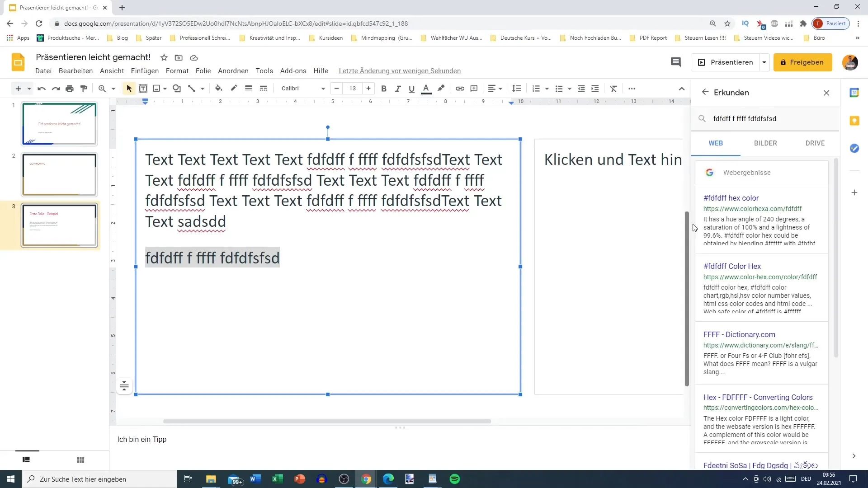Add comment icon in toolbar
The width and height of the screenshot is (868, 488).
474,89
